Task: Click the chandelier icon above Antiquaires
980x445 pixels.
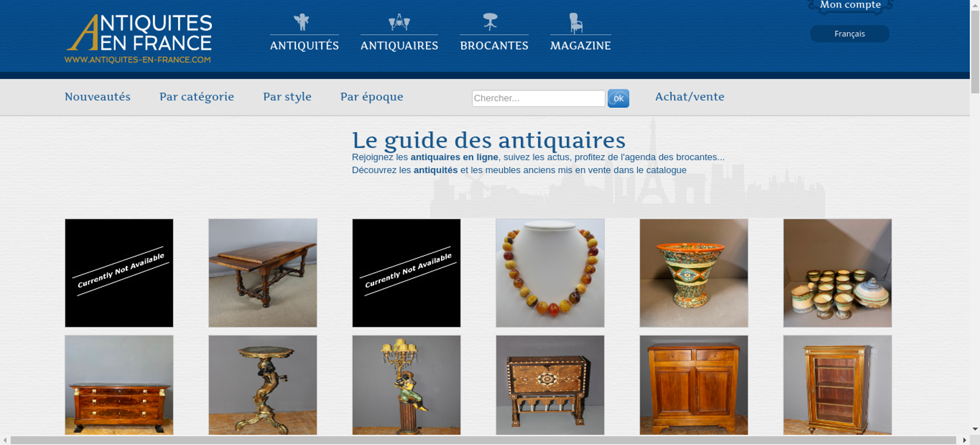Action: click(399, 22)
